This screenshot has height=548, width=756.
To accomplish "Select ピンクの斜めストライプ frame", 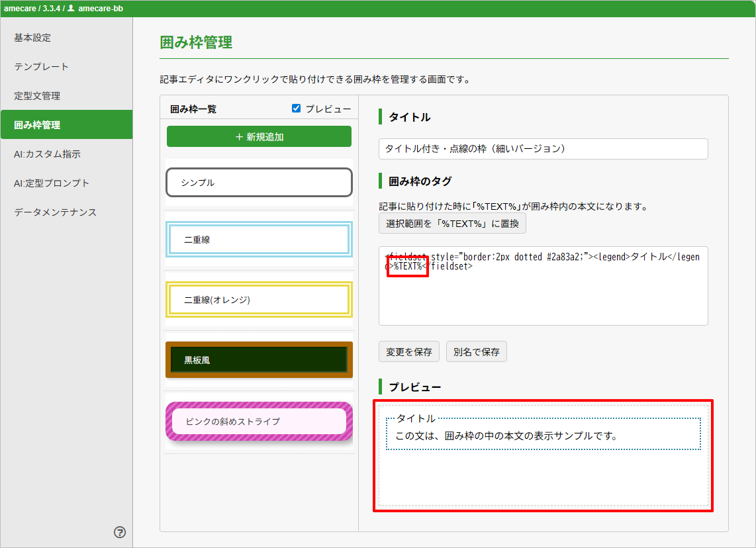I will click(x=259, y=421).
